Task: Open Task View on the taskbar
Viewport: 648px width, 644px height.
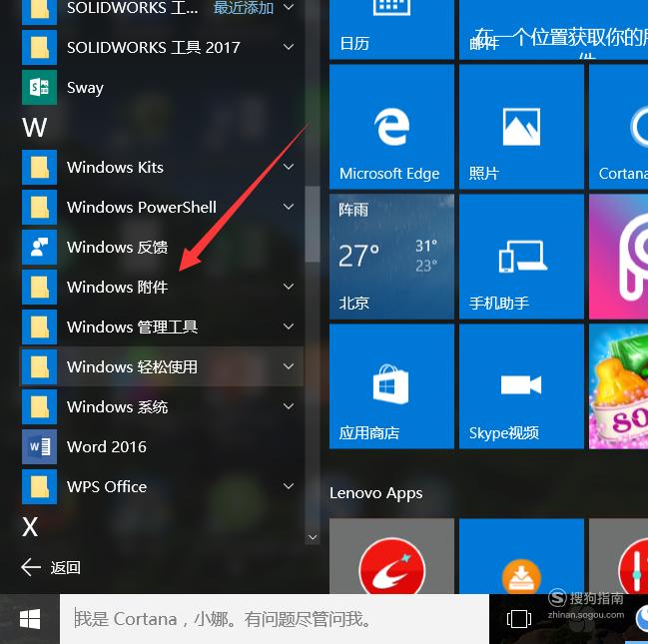Action: click(x=518, y=619)
